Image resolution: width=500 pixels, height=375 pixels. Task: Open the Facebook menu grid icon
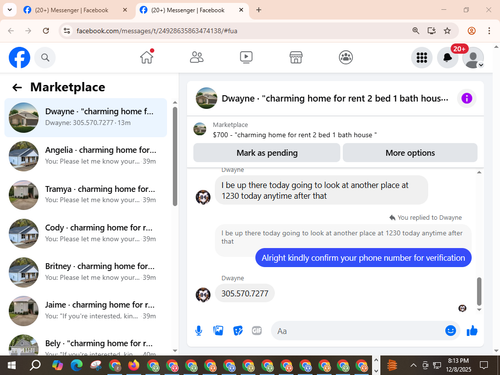tap(422, 58)
